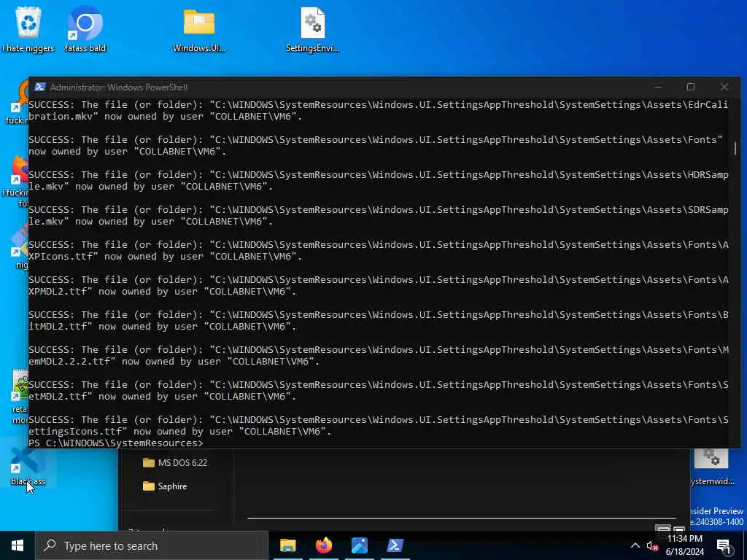Viewport: 747px width, 560px height.
Task: Select the MS DOS 6.22 folder in File Explorer
Action: (x=175, y=462)
